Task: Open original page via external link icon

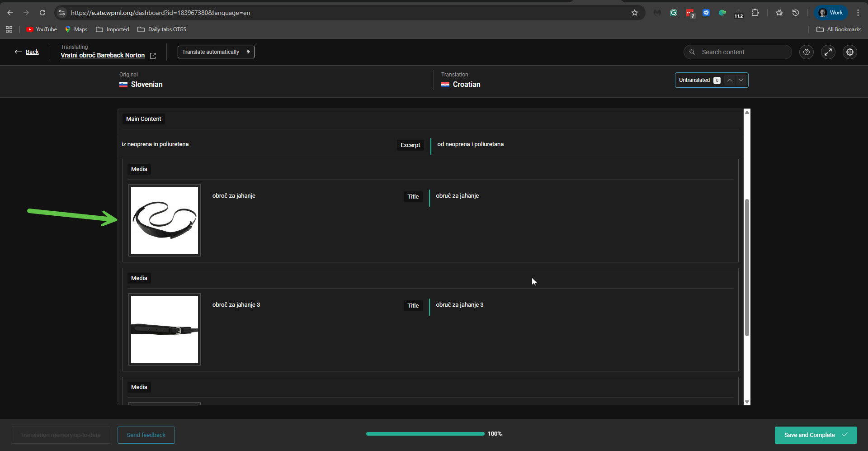Action: [x=153, y=56]
